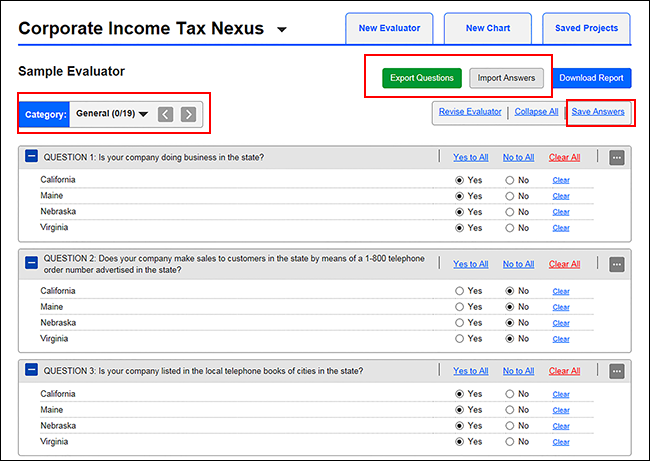The width and height of the screenshot is (650, 461).
Task: Go to the next category using the right arrow
Action: (188, 114)
